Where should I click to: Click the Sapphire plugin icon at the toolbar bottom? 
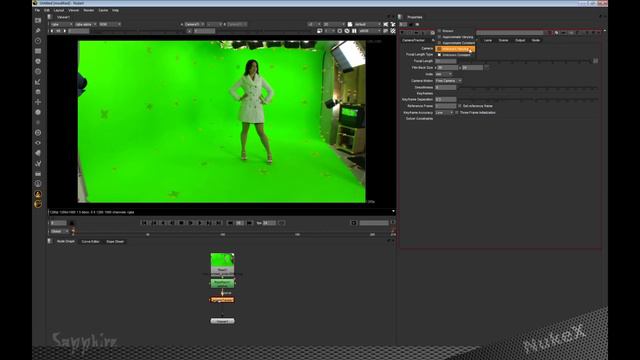tap(38, 204)
